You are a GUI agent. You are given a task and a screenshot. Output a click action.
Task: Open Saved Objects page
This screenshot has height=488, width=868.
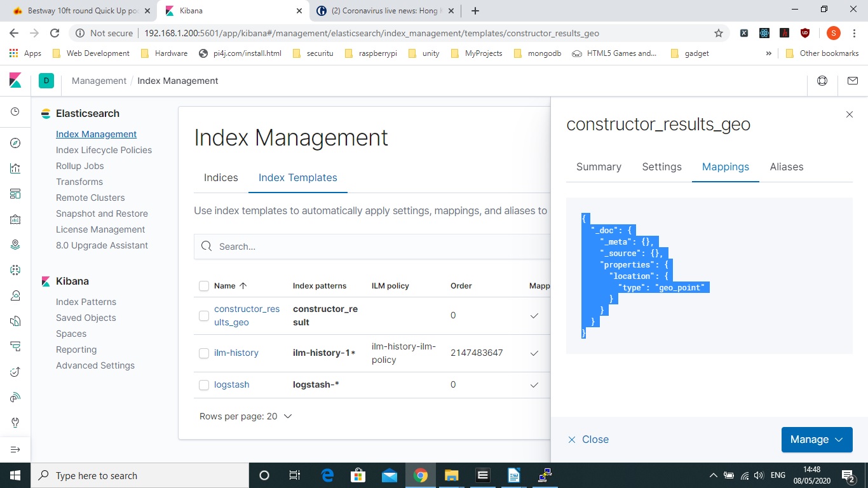pyautogui.click(x=86, y=318)
